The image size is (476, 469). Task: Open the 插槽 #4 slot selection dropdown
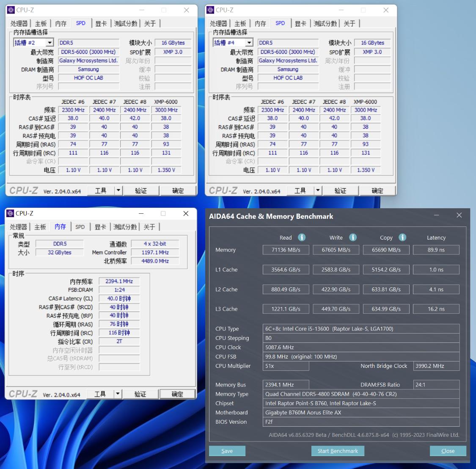coord(248,42)
